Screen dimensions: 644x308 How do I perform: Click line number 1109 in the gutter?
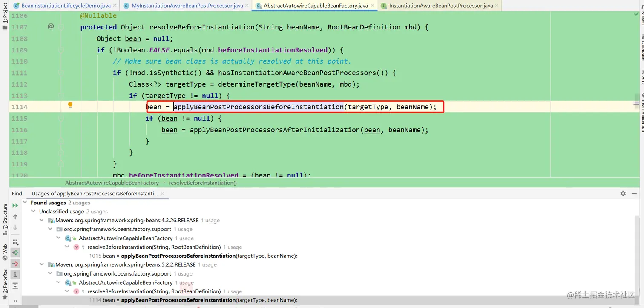pyautogui.click(x=20, y=50)
